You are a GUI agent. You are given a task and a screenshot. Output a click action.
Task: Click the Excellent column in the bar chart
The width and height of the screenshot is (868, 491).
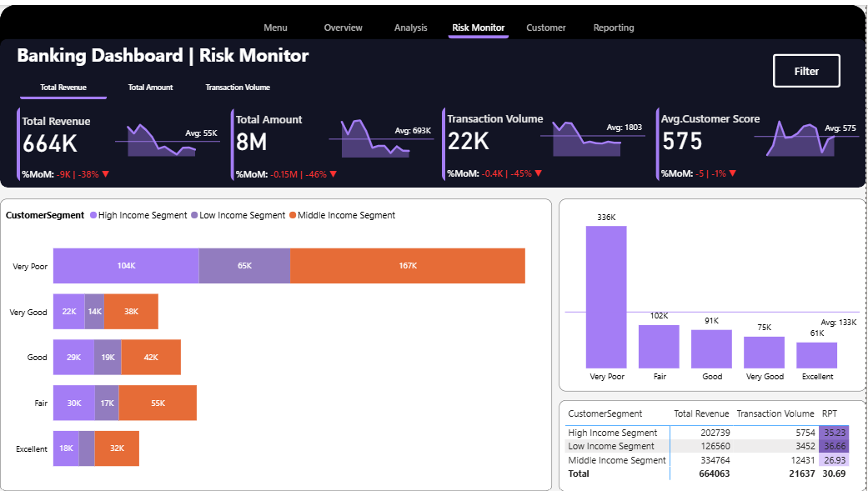pyautogui.click(x=816, y=355)
